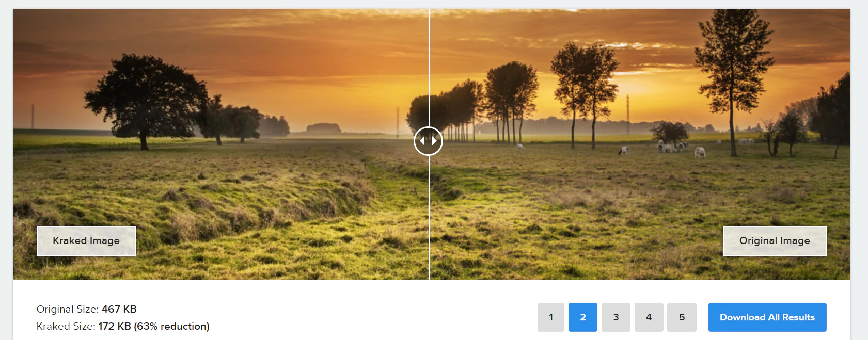Click the divider line below the handle
Screen dimensions: 868x340
[x=429, y=217]
